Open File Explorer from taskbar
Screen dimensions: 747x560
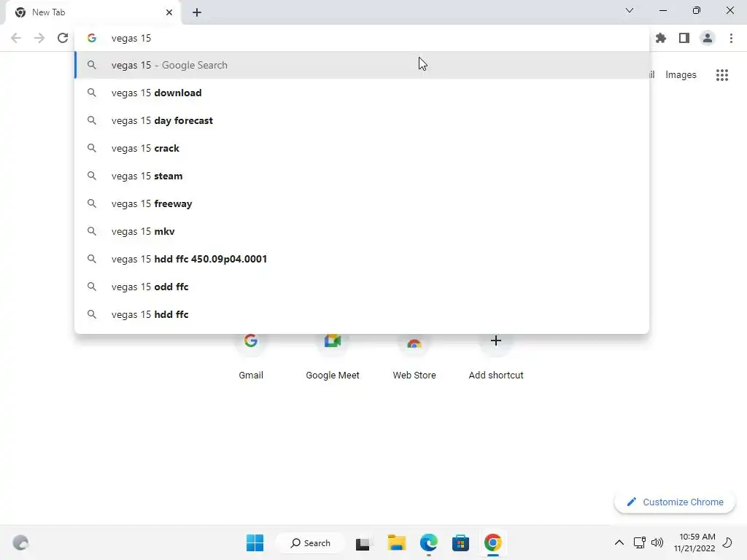(396, 542)
